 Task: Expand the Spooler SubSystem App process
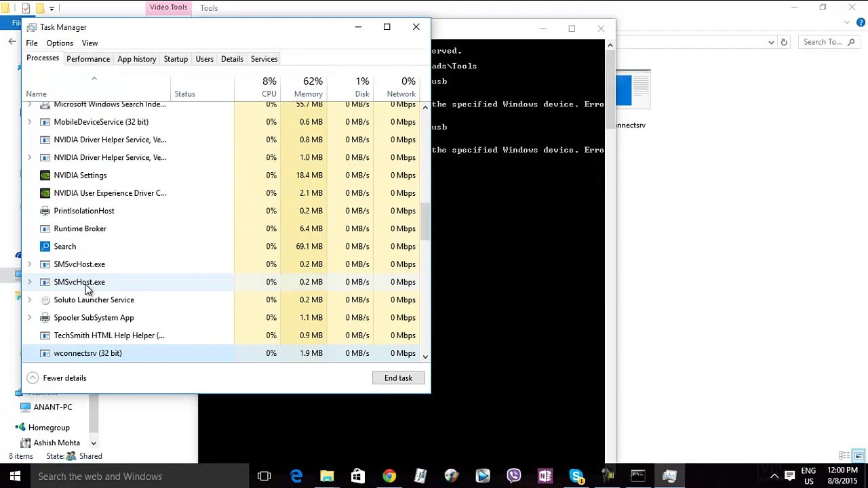pos(29,317)
